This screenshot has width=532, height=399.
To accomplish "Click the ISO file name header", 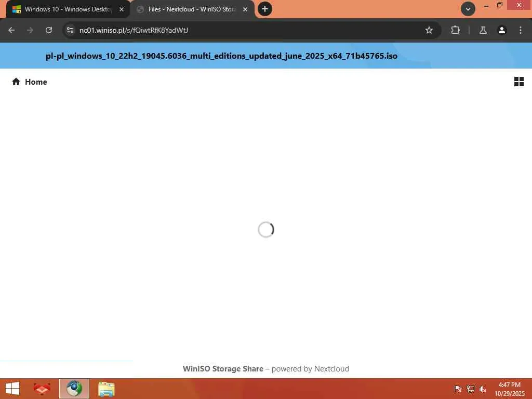I will point(221,56).
